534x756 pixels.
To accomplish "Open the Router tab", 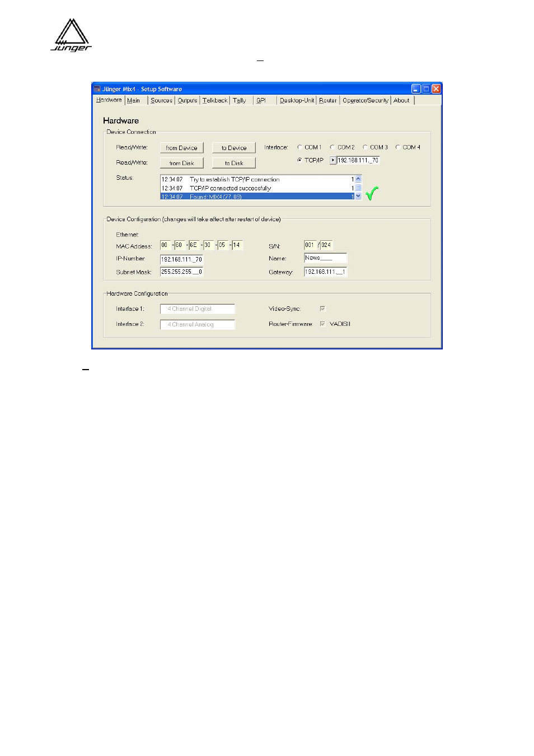I will [x=328, y=100].
